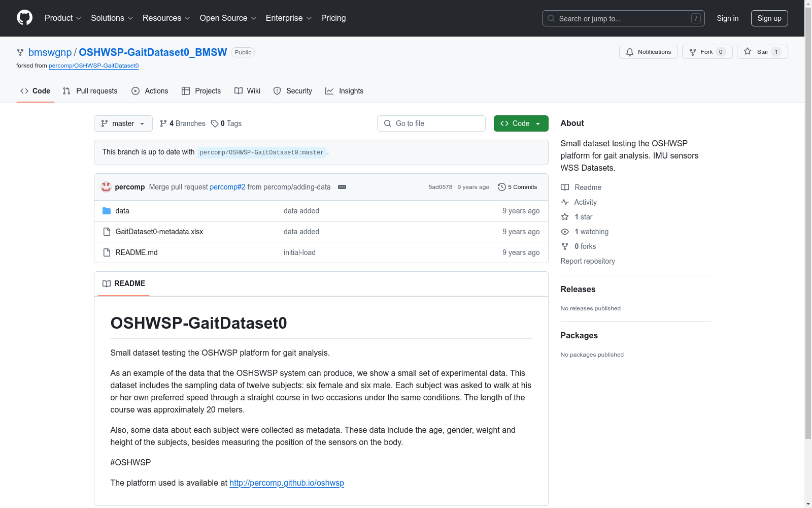This screenshot has height=508, width=812.
Task: Open the percomp.github.io/oshwsp link
Action: tap(287, 483)
